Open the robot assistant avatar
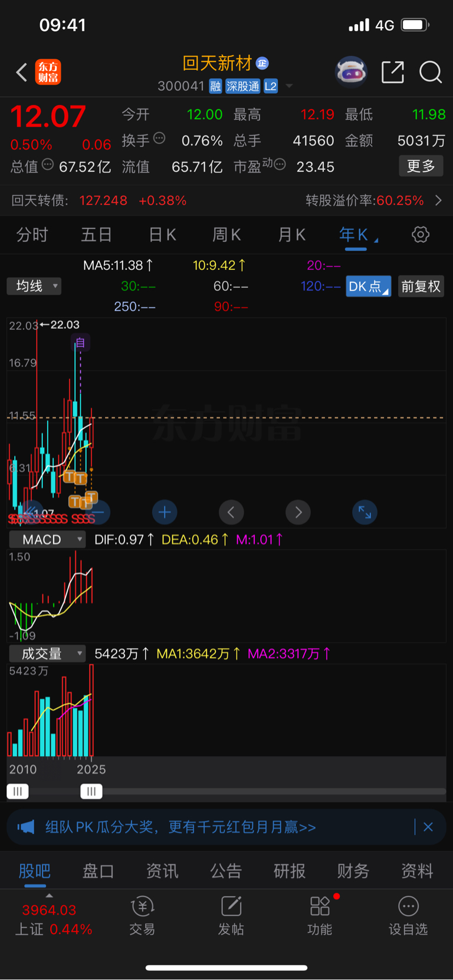The image size is (453, 980). 351,72
